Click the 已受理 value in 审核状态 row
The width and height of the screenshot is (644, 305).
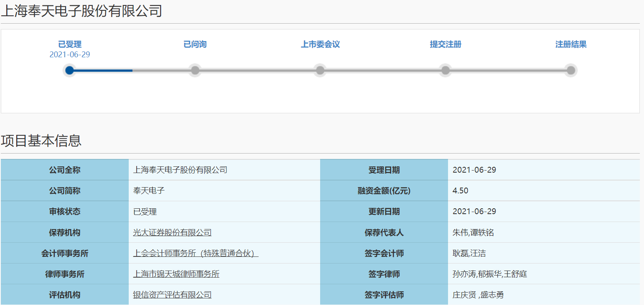145,212
